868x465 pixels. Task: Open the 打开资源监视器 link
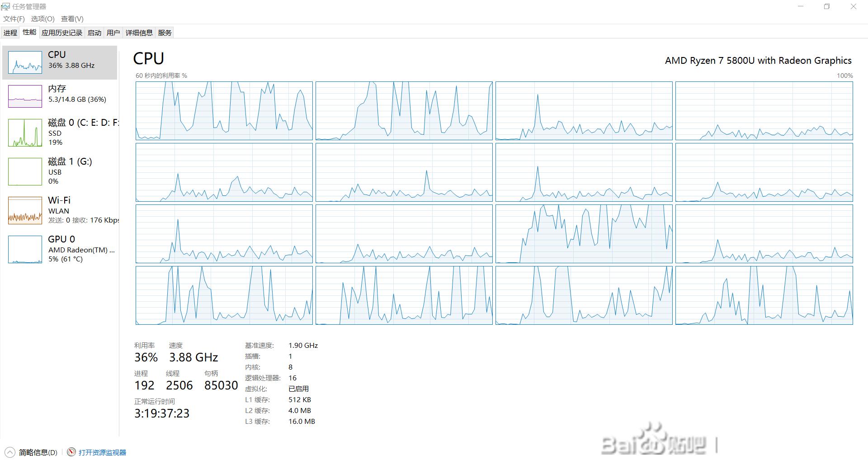(x=102, y=452)
